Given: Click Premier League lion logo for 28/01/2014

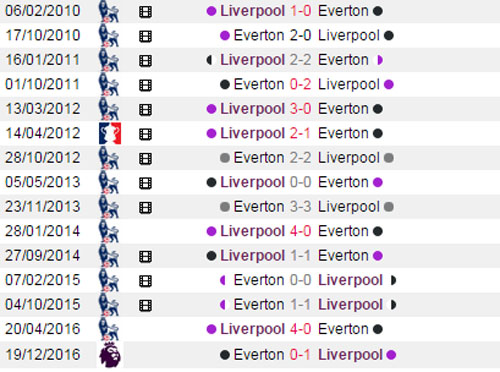Looking at the screenshot, I should tap(109, 232).
